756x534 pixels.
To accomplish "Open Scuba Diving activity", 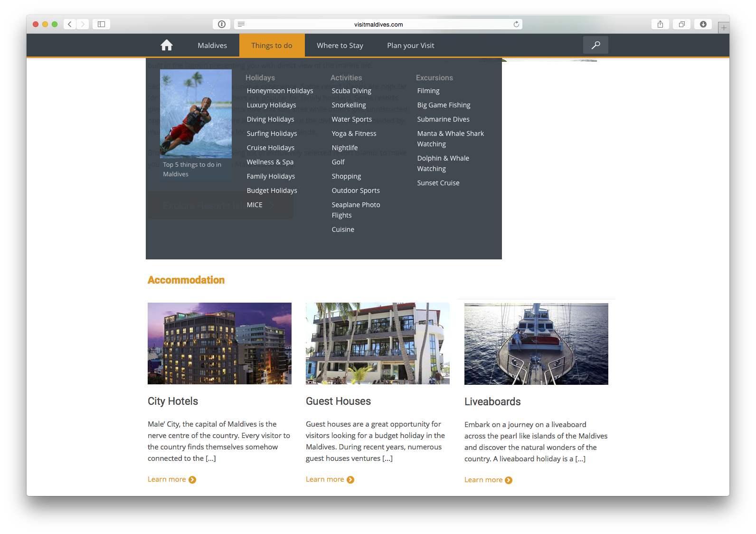I will click(351, 91).
